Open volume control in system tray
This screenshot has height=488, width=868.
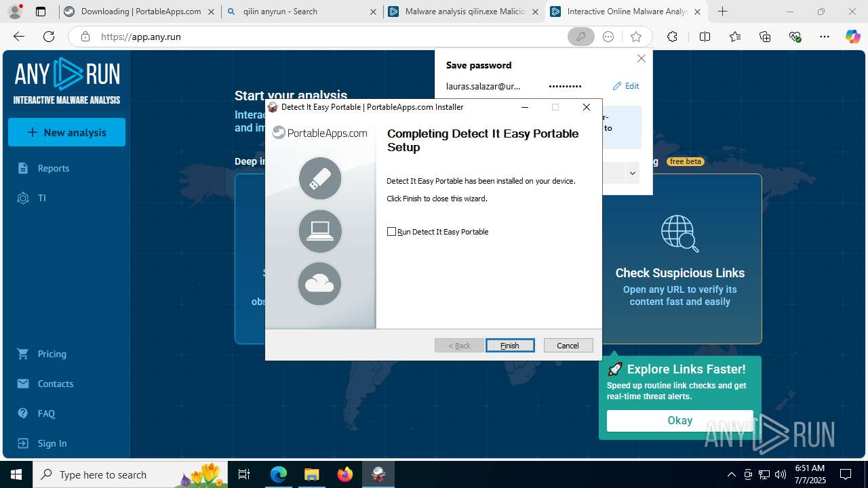(x=780, y=474)
